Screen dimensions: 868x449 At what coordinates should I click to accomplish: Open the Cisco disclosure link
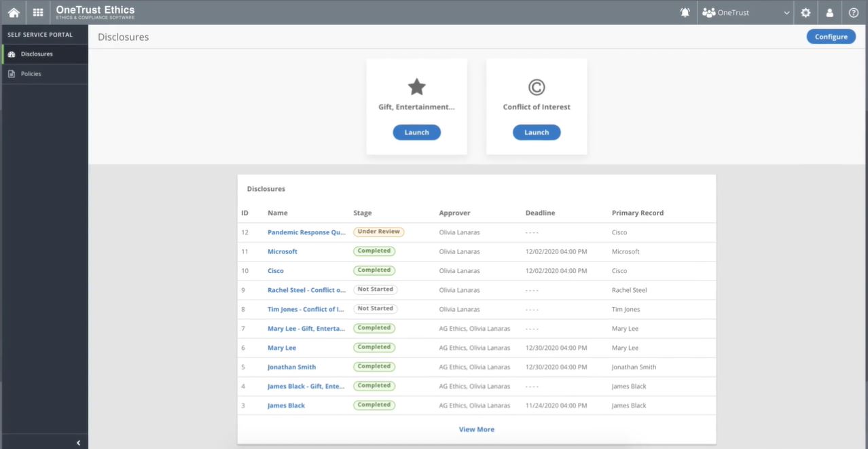276,270
